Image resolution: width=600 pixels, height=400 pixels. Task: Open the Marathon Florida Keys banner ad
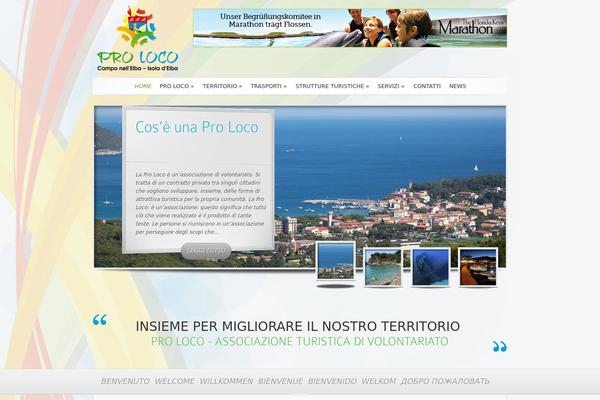[350, 28]
